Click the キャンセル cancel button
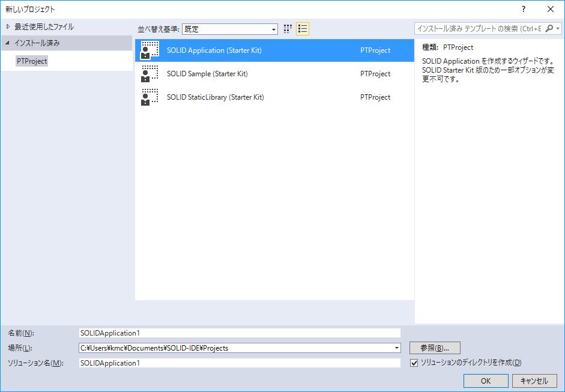Screen dimensions: 565x392 (534, 381)
